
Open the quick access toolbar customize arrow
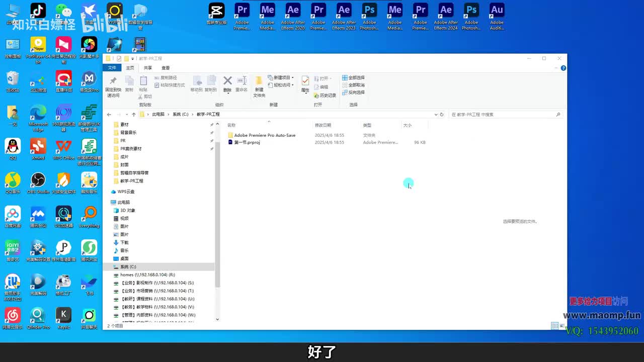(134, 58)
